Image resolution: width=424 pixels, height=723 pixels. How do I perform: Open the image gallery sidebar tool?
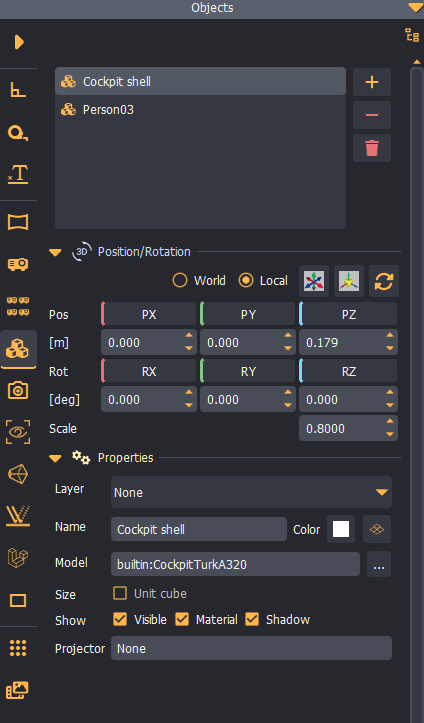18,690
